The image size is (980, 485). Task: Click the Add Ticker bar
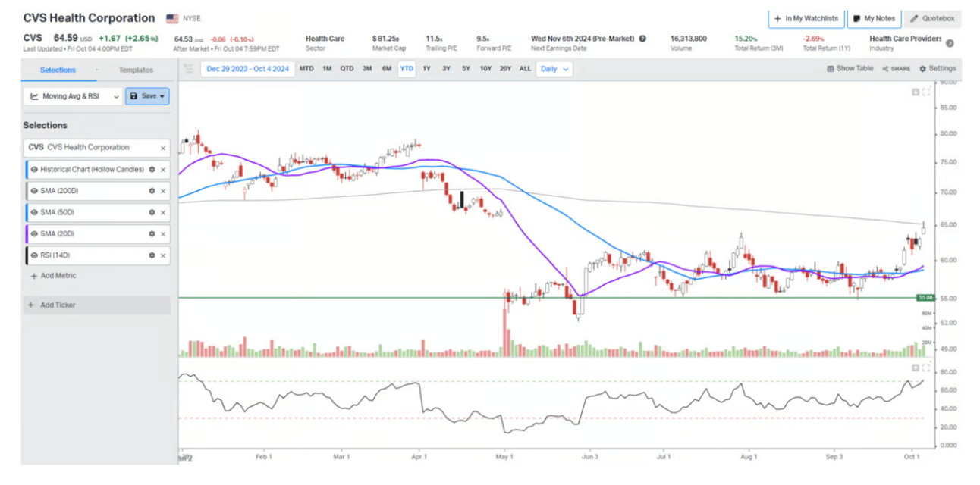[x=97, y=305]
